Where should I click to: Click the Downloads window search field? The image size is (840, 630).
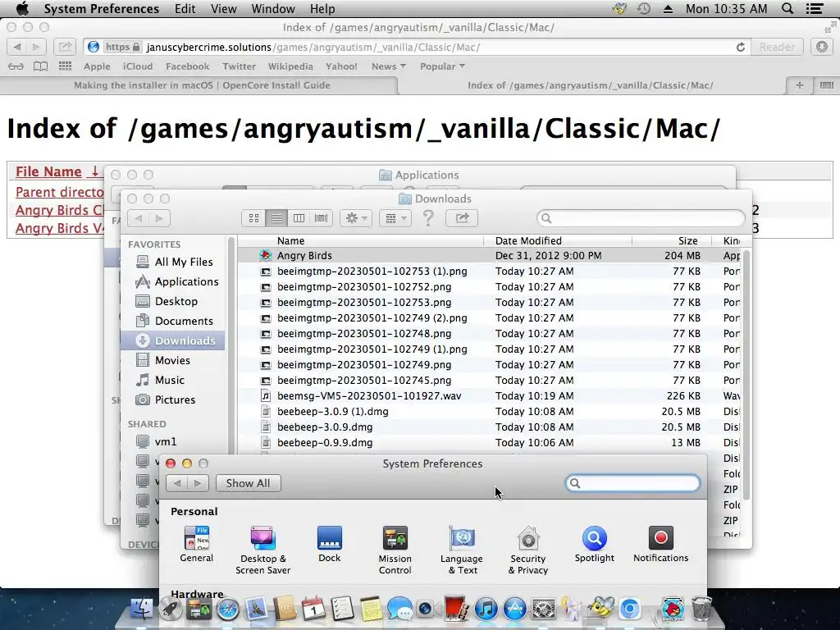click(x=641, y=218)
